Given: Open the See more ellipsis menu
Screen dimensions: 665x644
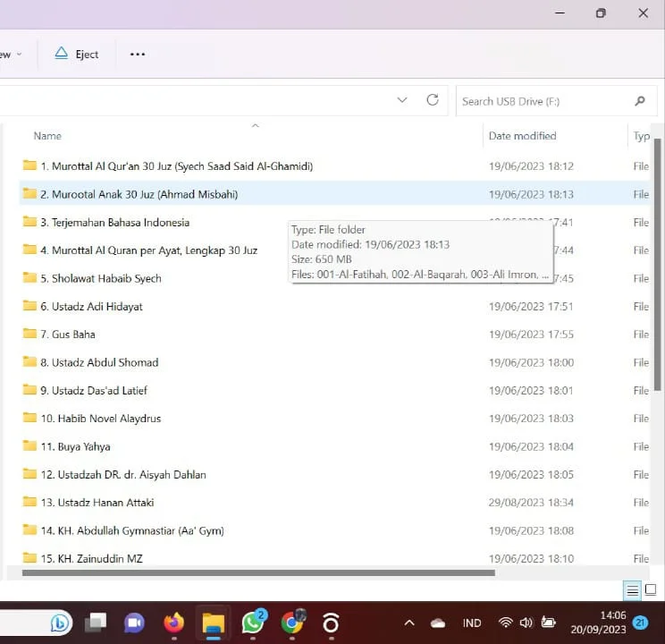Looking at the screenshot, I should 138,55.
